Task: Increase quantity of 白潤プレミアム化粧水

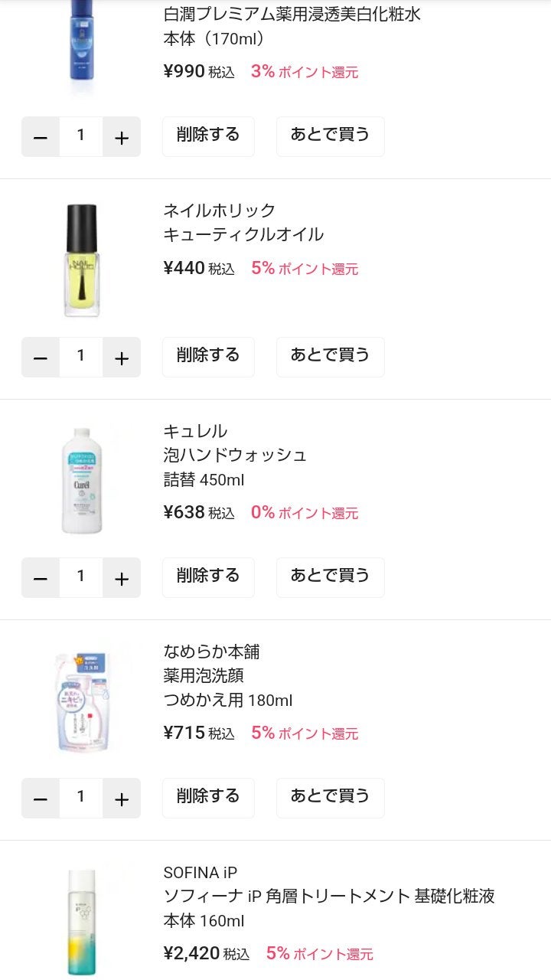Action: coord(122,137)
